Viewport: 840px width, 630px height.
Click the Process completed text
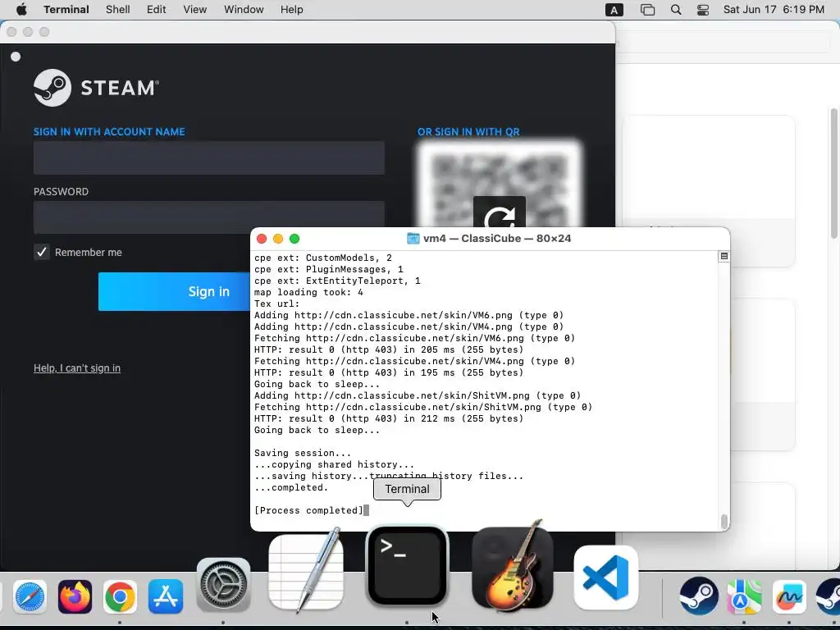[308, 510]
